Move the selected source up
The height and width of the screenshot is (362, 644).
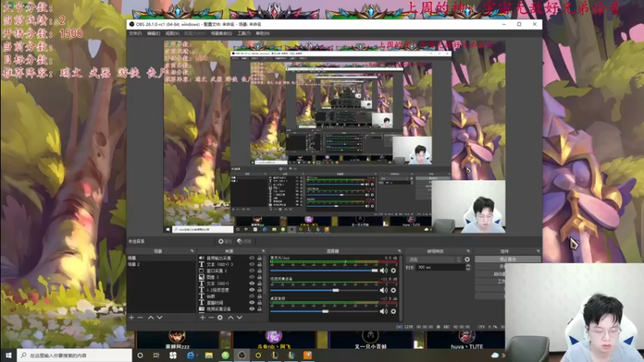coord(230,317)
